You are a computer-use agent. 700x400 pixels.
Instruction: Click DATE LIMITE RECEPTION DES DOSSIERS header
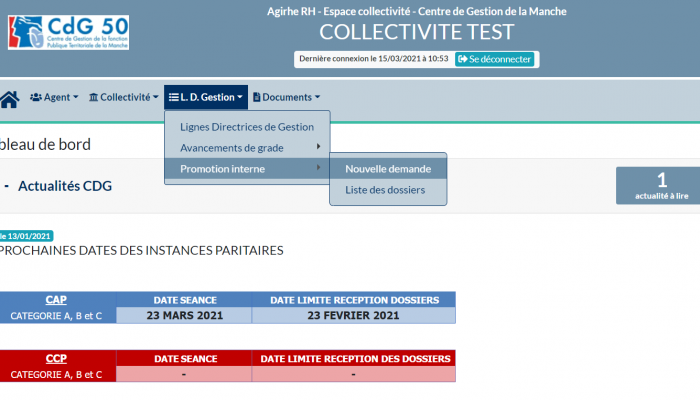(x=355, y=358)
